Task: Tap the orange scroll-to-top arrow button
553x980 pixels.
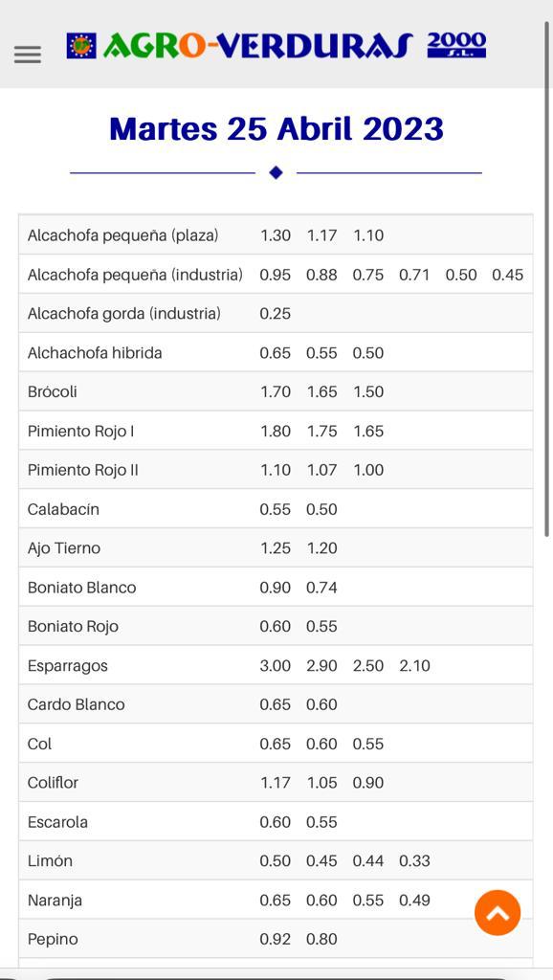Action: click(x=498, y=913)
